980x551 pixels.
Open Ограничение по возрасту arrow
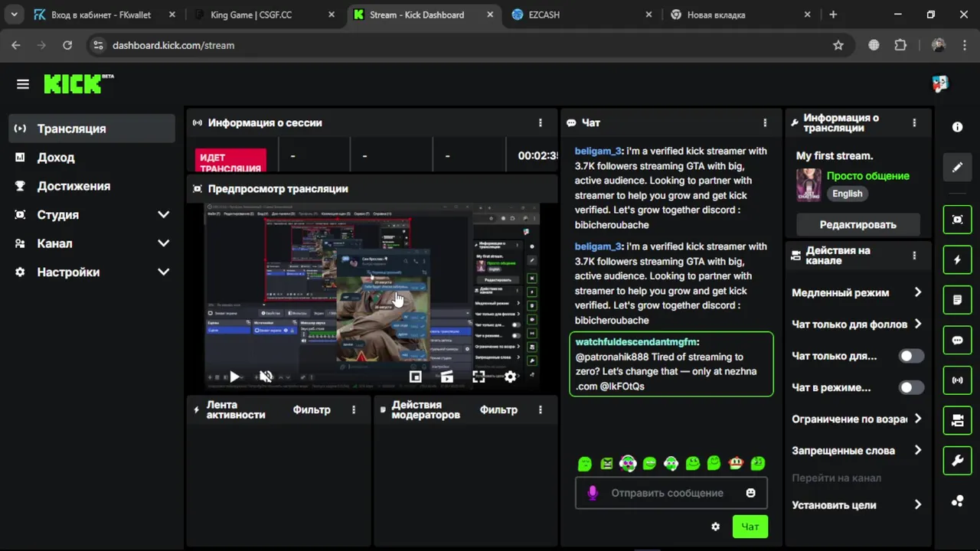pyautogui.click(x=917, y=419)
